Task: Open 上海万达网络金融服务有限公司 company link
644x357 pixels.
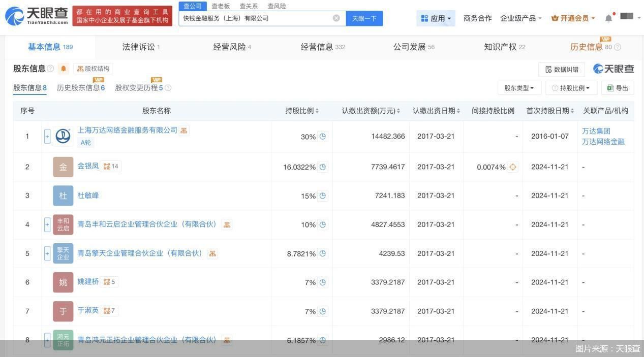Action: 127,131
